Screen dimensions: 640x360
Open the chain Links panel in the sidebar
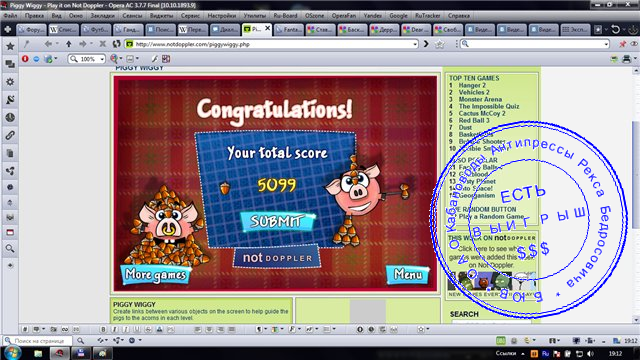(x=10, y=135)
